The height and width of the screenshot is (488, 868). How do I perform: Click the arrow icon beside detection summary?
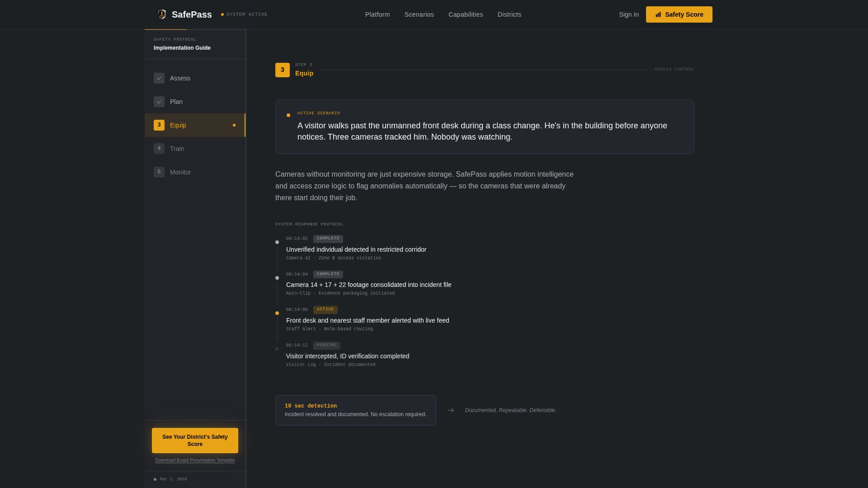pos(451,410)
